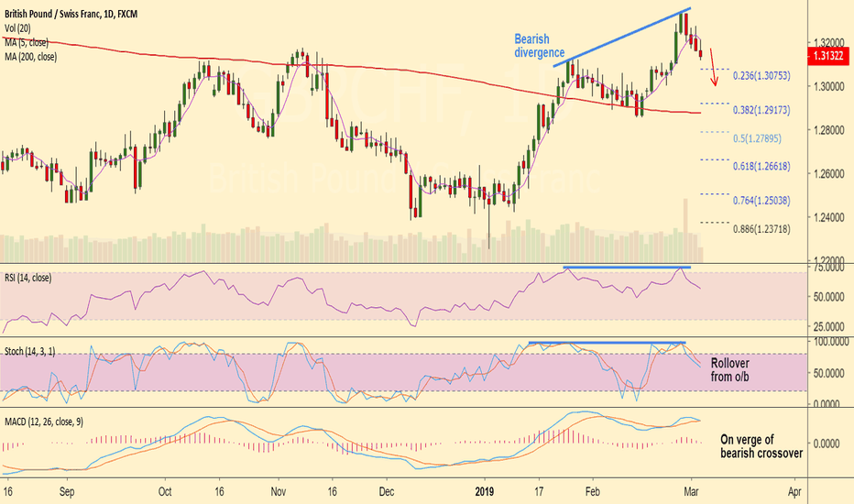Screen dimensions: 854x504
Task: Click the Stoch (14, 3, 1) pane legend
Action: [29, 352]
